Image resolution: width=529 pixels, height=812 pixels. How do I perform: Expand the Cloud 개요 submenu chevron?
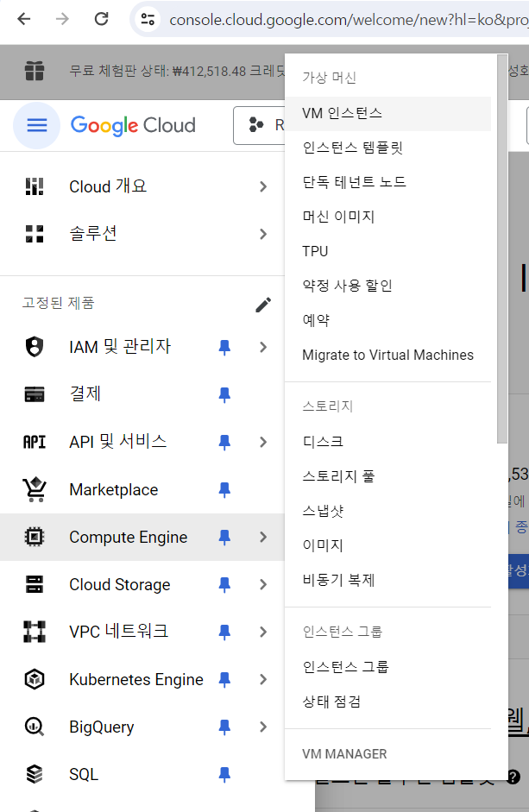[263, 186]
